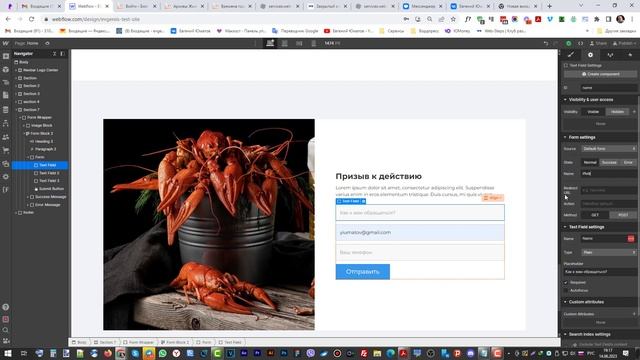Open the Style panel brush tab
This screenshot has width=640, height=360.
tap(571, 55)
